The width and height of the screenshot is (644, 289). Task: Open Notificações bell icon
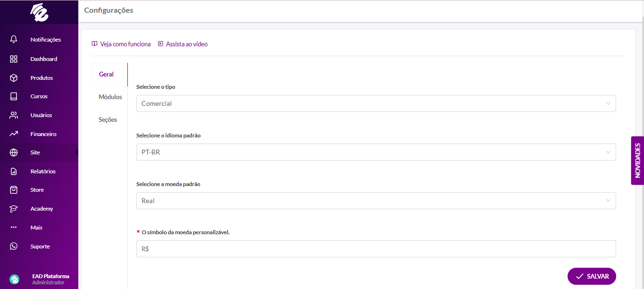click(x=14, y=39)
